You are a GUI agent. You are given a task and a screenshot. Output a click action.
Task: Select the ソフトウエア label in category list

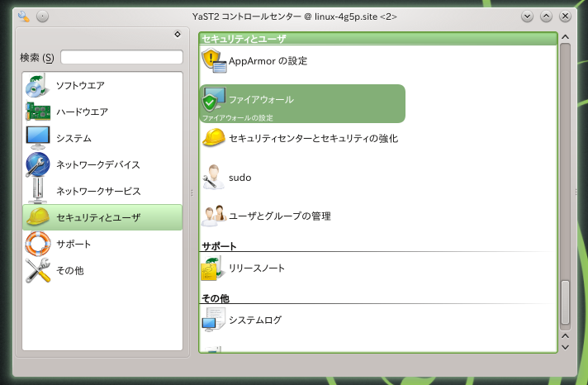click(80, 86)
